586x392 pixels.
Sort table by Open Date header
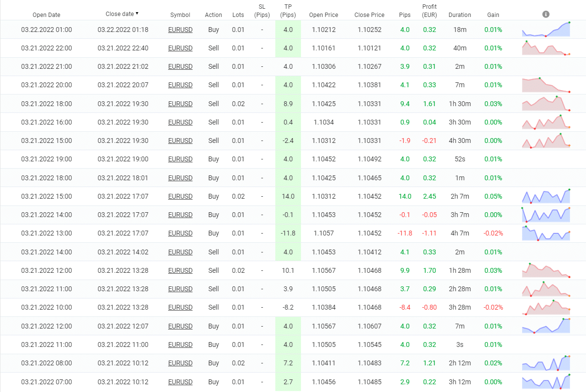click(47, 15)
